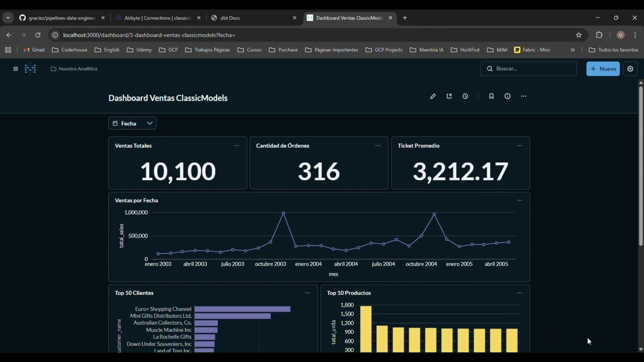This screenshot has width=644, height=362.
Task: Click the Ventas Totales card title
Action: [133, 146]
